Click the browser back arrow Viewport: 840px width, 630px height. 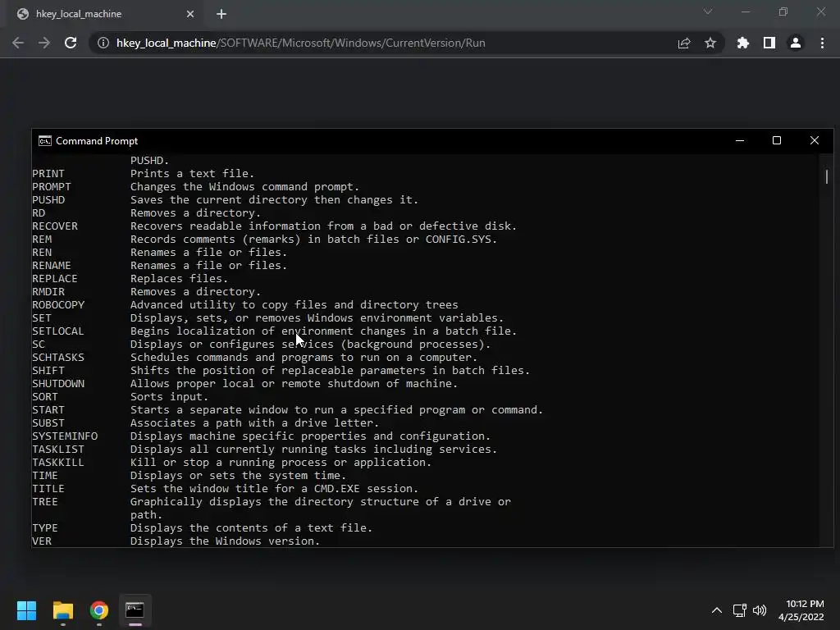click(x=18, y=43)
